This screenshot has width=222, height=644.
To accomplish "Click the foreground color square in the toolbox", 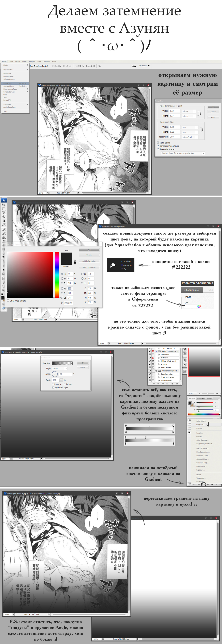I will [x=3, y=298].
